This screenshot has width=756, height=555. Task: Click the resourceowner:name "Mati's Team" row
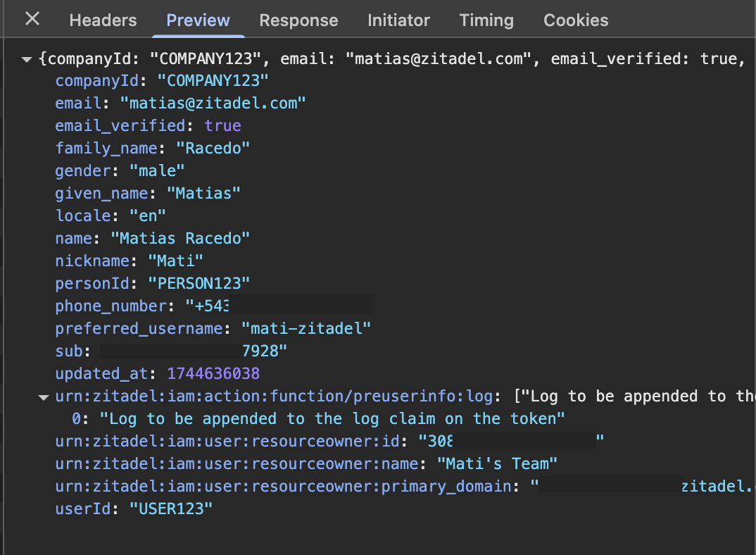click(306, 463)
